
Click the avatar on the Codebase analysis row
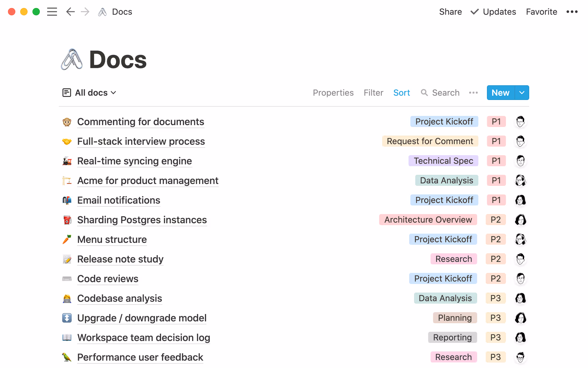521,298
